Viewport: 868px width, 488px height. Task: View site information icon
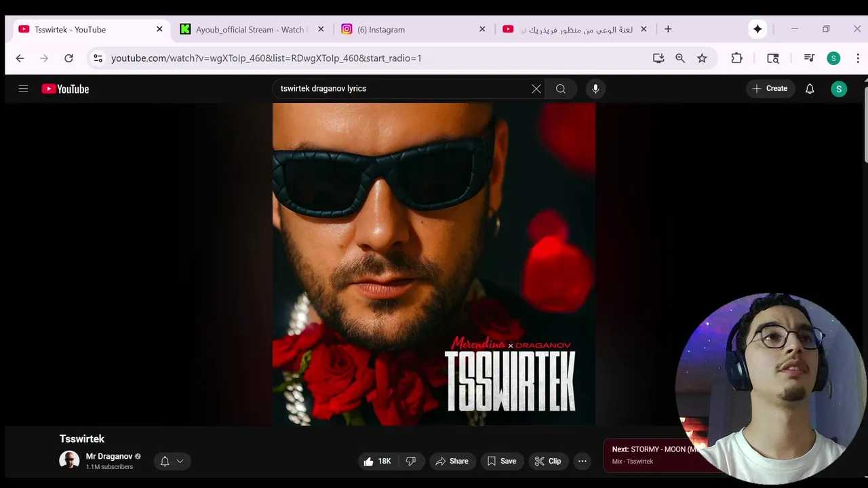[98, 58]
